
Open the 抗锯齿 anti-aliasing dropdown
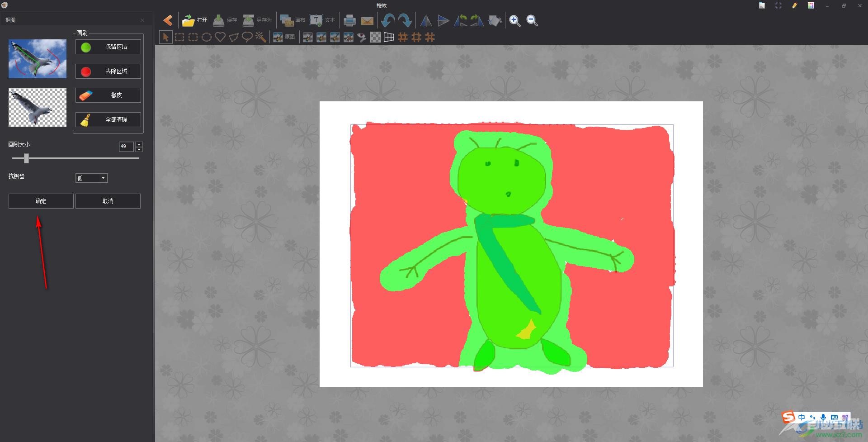[x=92, y=178]
